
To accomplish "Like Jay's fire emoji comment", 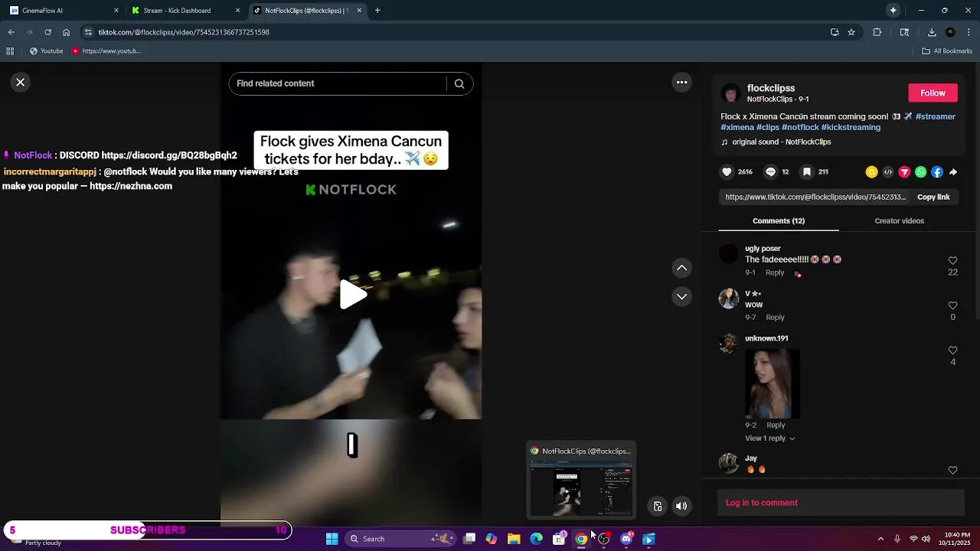I will [952, 471].
